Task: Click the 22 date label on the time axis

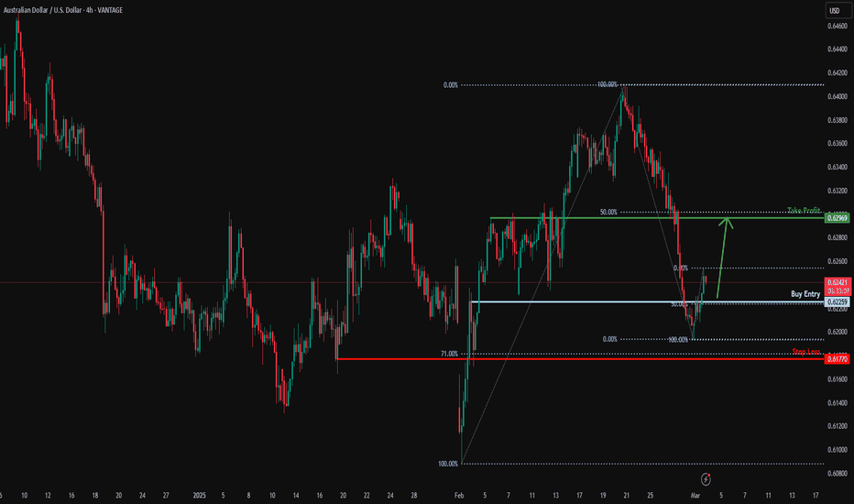Action: [x=367, y=495]
